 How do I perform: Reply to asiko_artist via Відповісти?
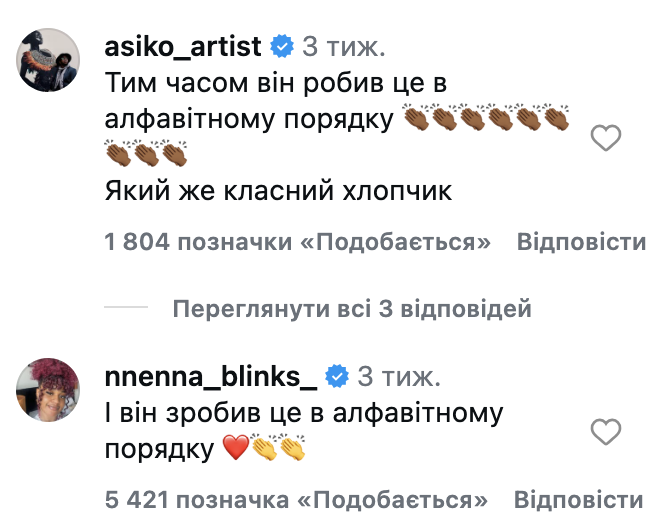[x=581, y=243]
